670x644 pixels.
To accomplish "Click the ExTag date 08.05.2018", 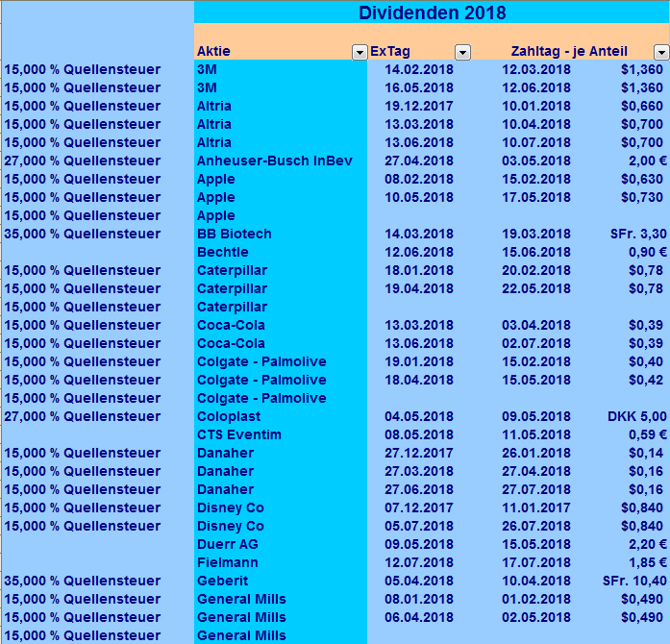I will (419, 434).
